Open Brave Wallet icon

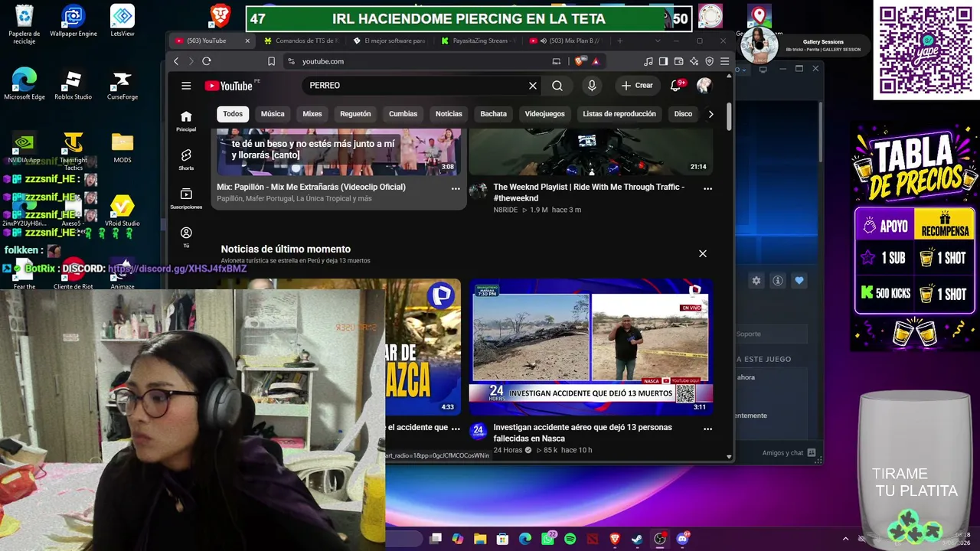pos(678,61)
